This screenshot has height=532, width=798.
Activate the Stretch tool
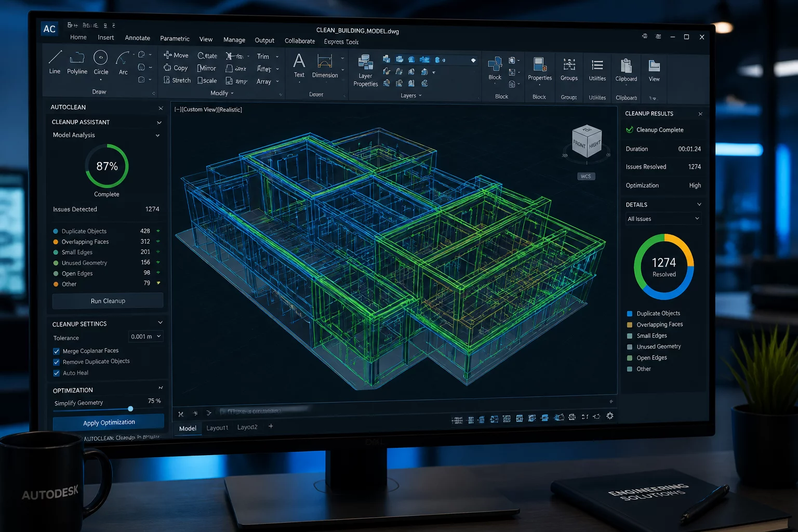(177, 80)
